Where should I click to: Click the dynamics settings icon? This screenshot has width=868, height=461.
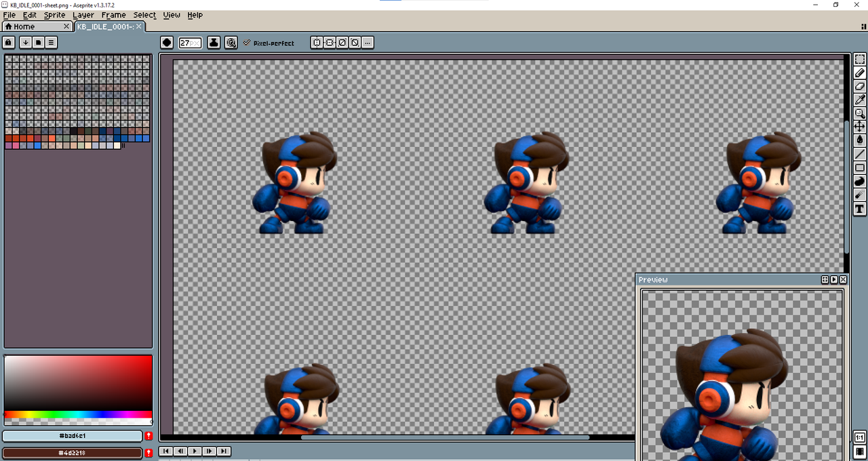click(231, 43)
